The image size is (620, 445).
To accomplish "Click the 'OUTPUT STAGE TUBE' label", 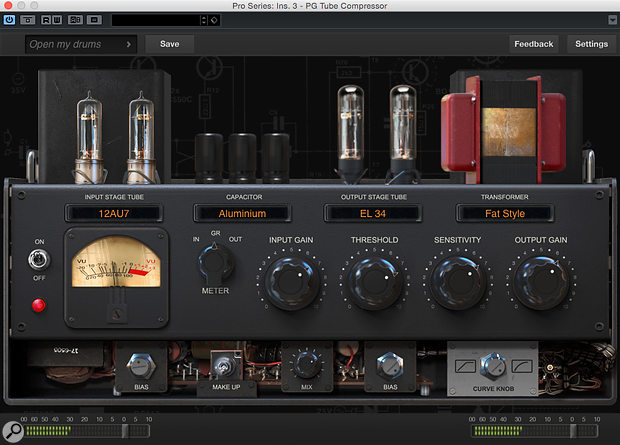I will click(x=374, y=197).
